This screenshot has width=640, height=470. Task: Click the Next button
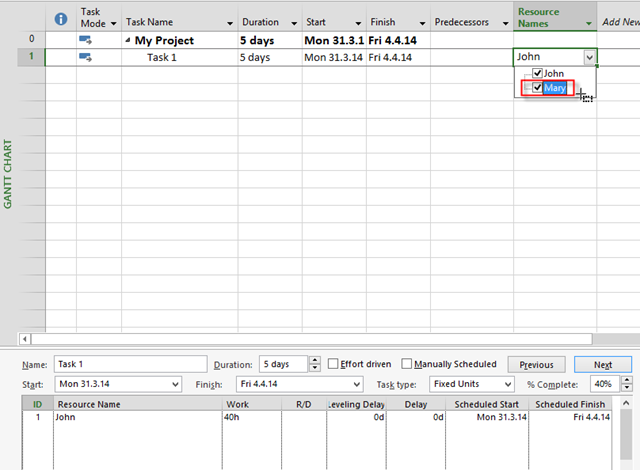pos(602,364)
